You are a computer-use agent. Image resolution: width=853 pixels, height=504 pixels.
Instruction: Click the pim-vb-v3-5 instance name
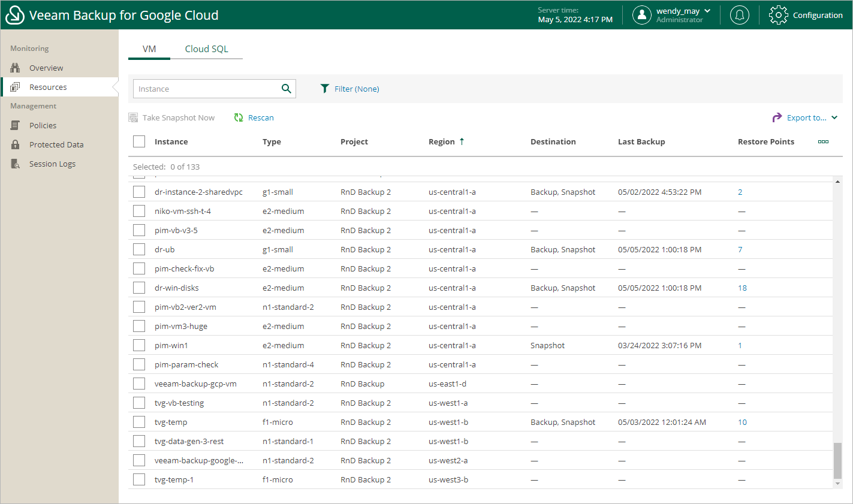176,230
